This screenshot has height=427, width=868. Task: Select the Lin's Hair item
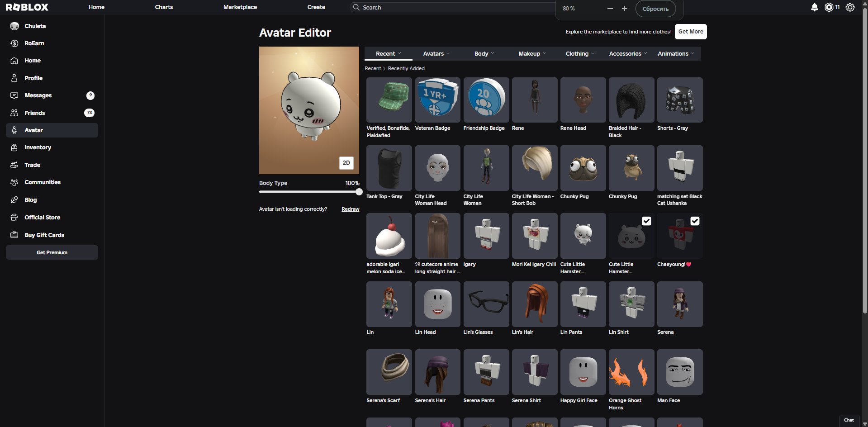tap(535, 304)
